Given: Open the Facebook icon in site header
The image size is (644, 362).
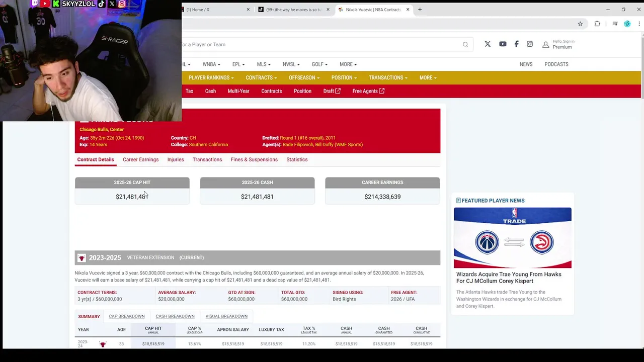Looking at the screenshot, I should pyautogui.click(x=516, y=44).
